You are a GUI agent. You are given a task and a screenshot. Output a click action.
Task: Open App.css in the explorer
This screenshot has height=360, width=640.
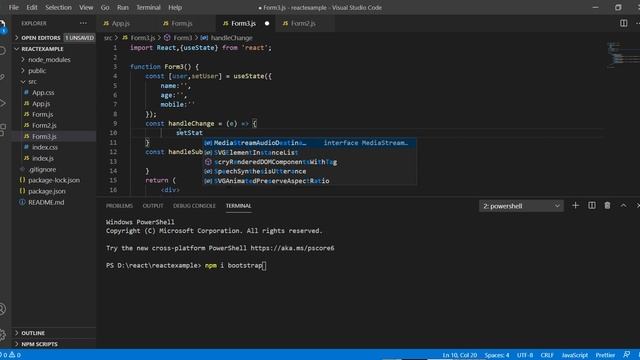pos(43,93)
